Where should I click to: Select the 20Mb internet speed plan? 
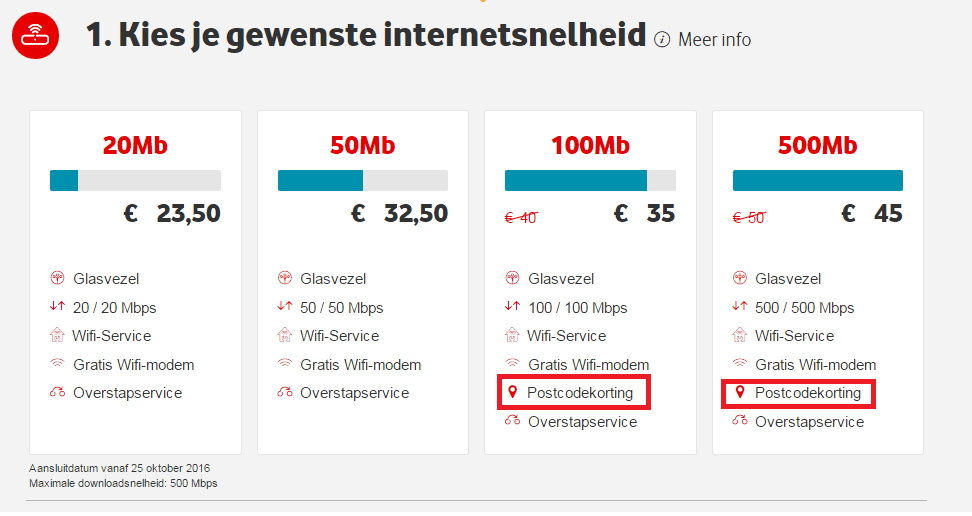135,146
